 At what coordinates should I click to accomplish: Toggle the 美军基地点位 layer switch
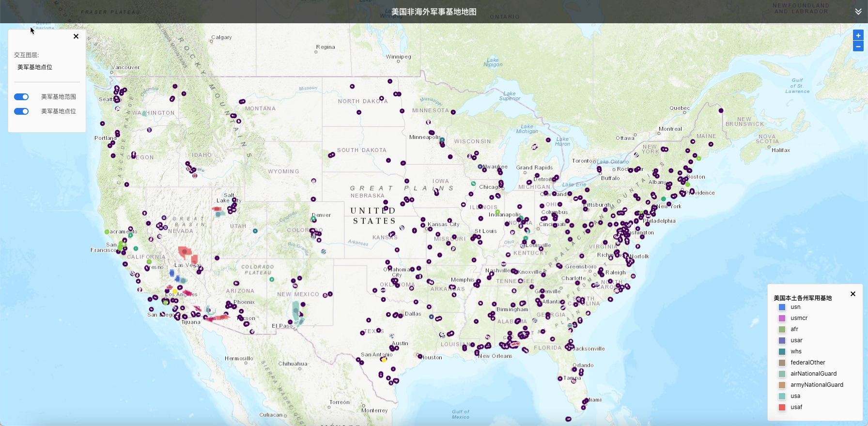[x=21, y=111]
